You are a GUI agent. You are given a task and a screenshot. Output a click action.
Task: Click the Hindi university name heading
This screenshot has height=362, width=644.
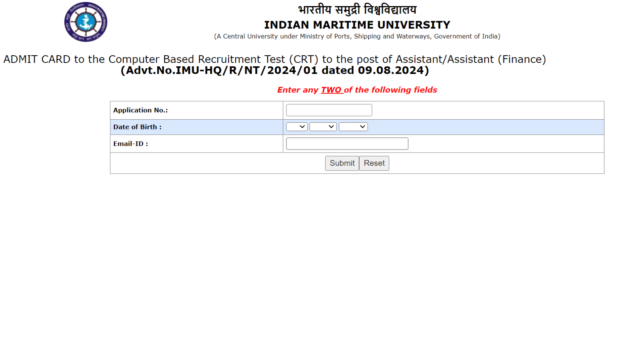pos(357,10)
